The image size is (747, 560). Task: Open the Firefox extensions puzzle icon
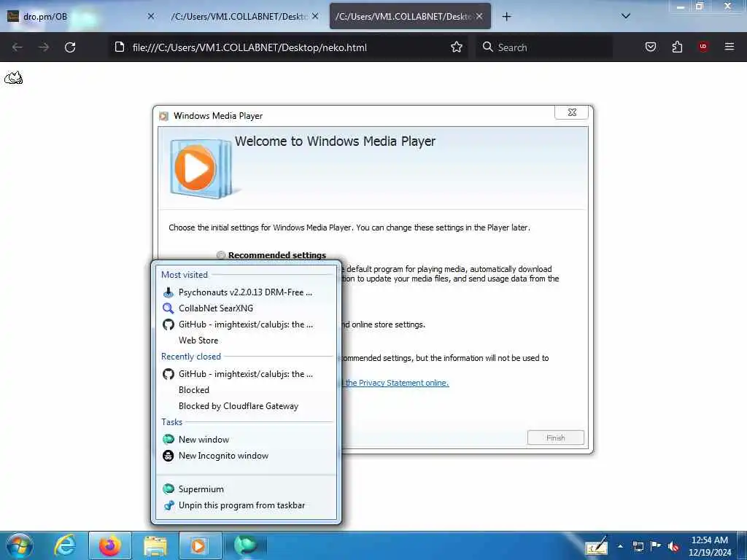pyautogui.click(x=677, y=47)
